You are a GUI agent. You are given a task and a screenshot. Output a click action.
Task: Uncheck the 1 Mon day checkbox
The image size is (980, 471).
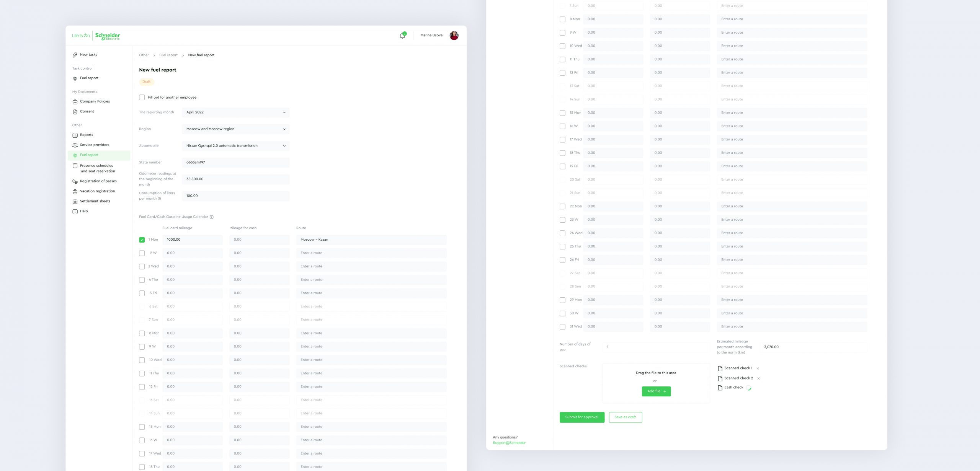pyautogui.click(x=142, y=240)
